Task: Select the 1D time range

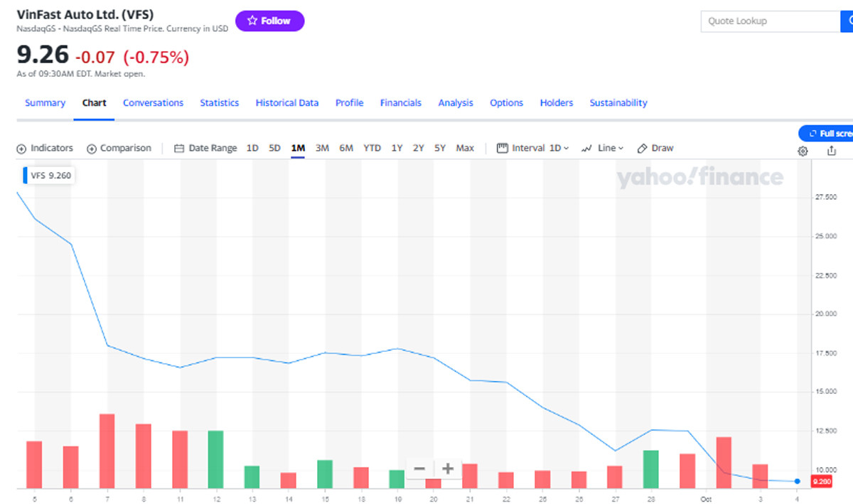Action: tap(252, 148)
